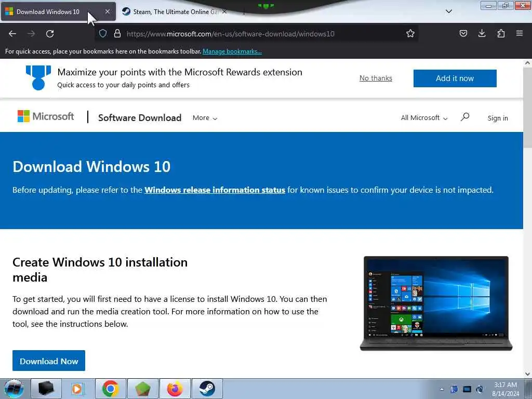Click Sign in
Viewport: 532px width, 399px height.
tap(498, 118)
